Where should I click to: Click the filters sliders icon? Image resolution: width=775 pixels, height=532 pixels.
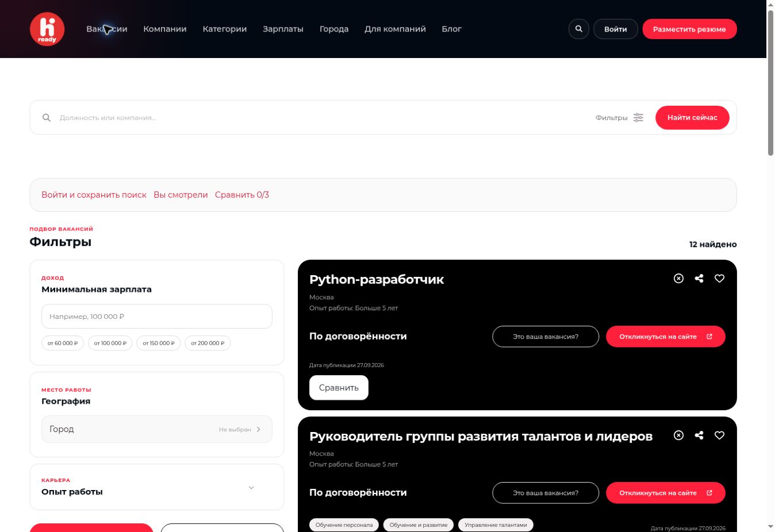(638, 118)
